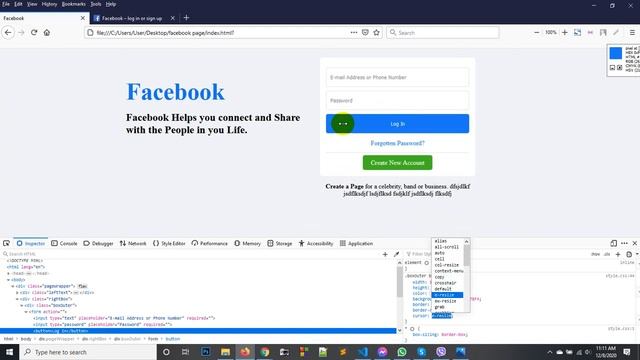
Task: Switch to the Console tab in DevTools
Action: pos(64,243)
